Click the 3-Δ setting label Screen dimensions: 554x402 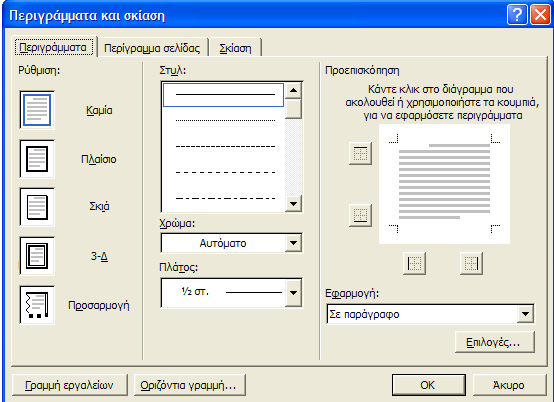click(x=99, y=256)
